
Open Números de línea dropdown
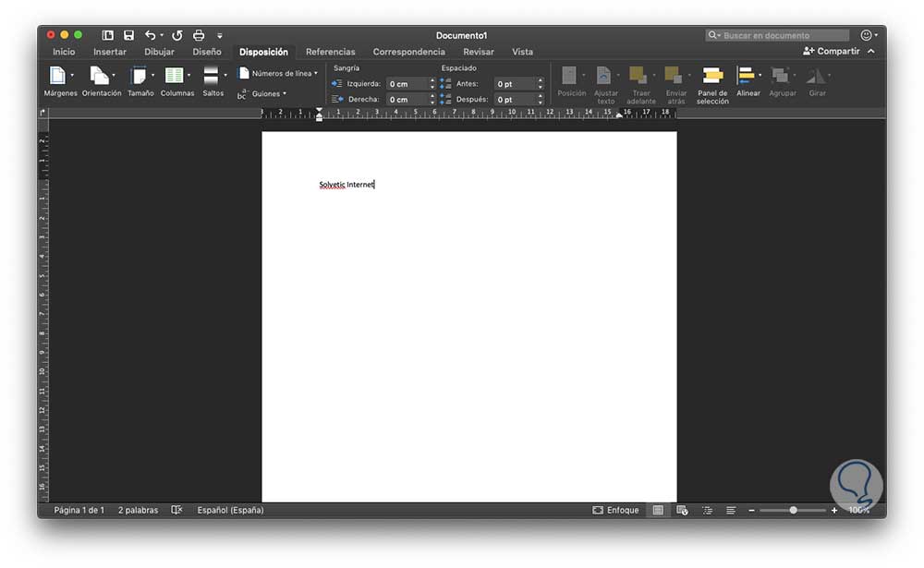[x=277, y=74]
